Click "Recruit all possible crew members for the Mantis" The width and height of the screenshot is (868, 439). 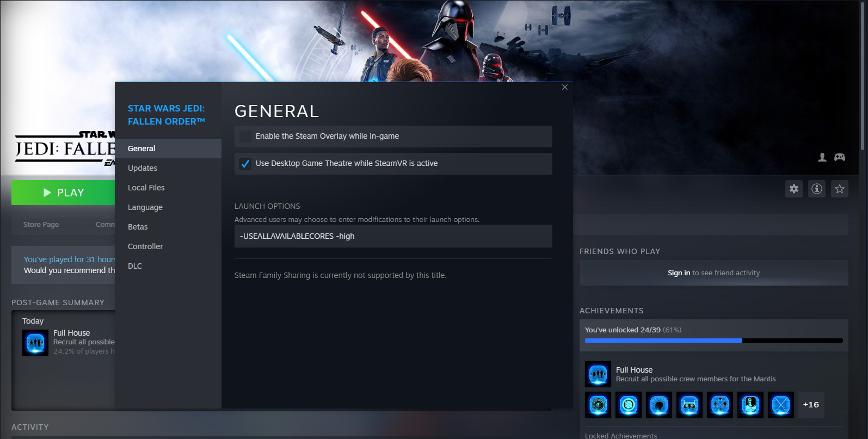[x=696, y=379]
